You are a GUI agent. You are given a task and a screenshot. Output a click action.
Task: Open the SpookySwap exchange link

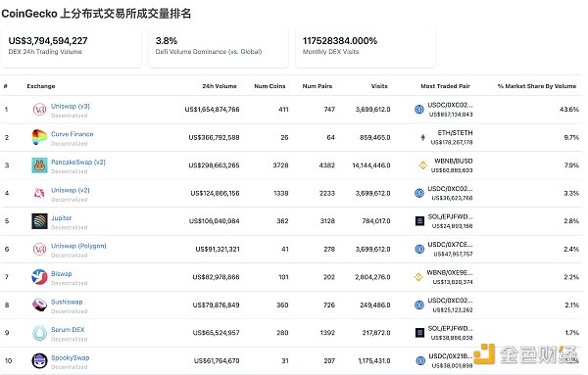[71, 357]
